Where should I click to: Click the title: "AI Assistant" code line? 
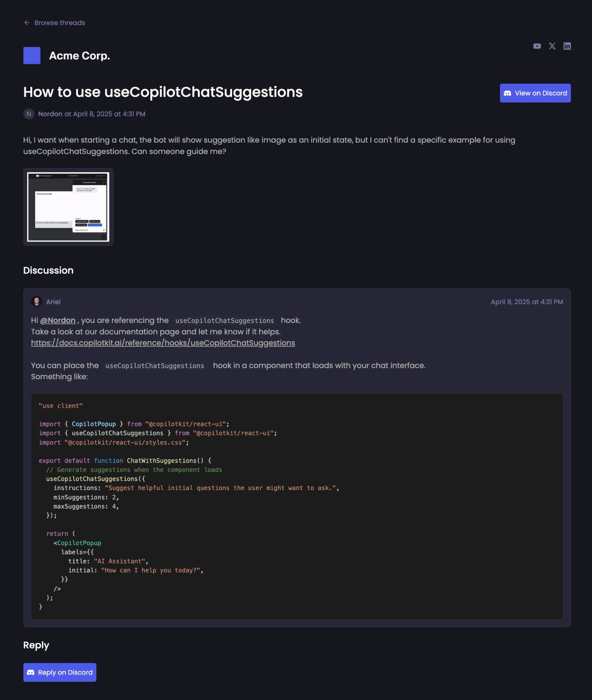coord(108,561)
